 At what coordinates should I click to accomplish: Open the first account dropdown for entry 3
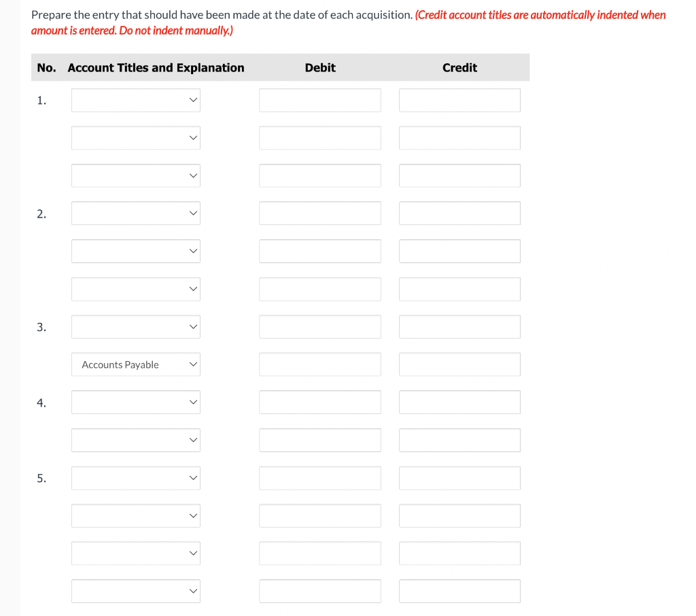(x=135, y=326)
